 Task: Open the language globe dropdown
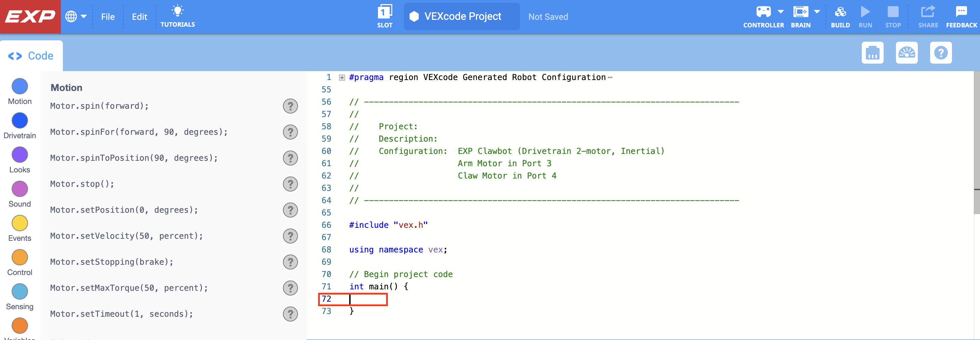coord(76,16)
